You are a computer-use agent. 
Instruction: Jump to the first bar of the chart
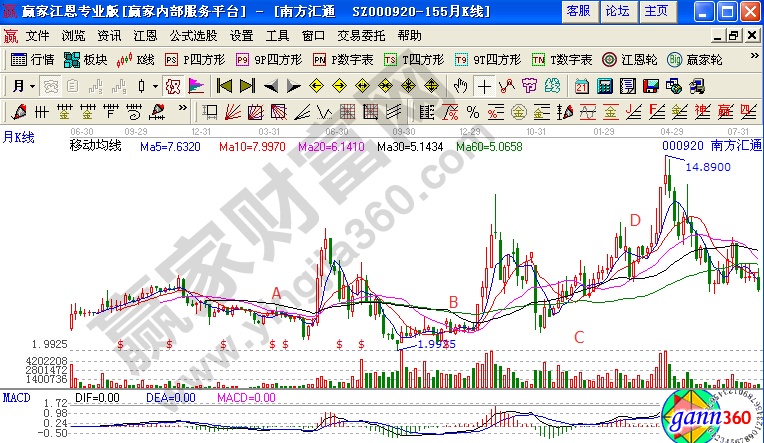point(224,86)
